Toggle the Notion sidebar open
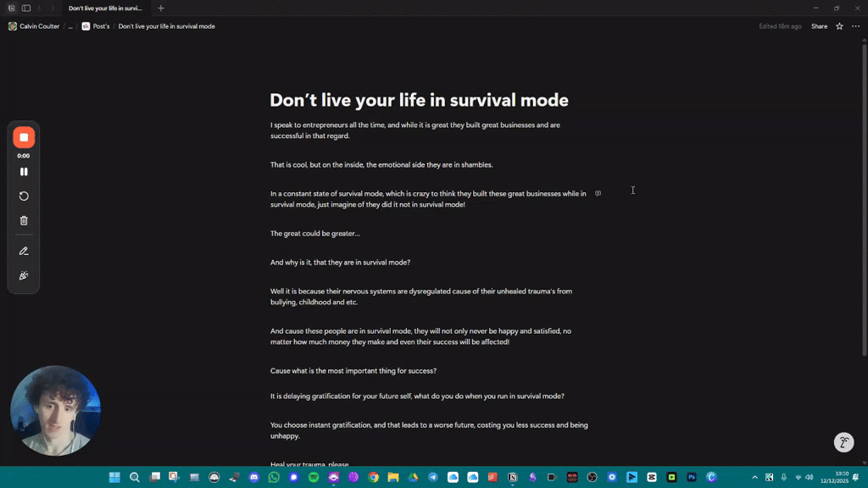Viewport: 868px width, 488px height. (25, 7)
